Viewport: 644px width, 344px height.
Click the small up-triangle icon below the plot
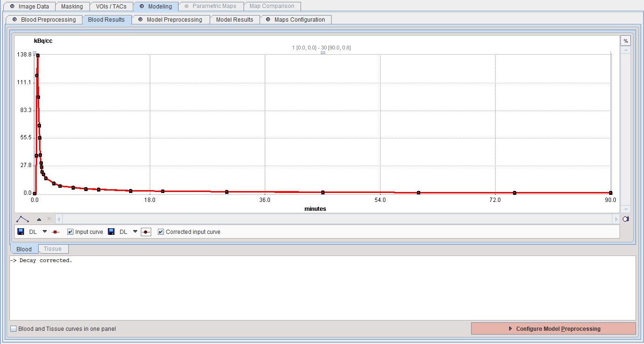(39, 219)
